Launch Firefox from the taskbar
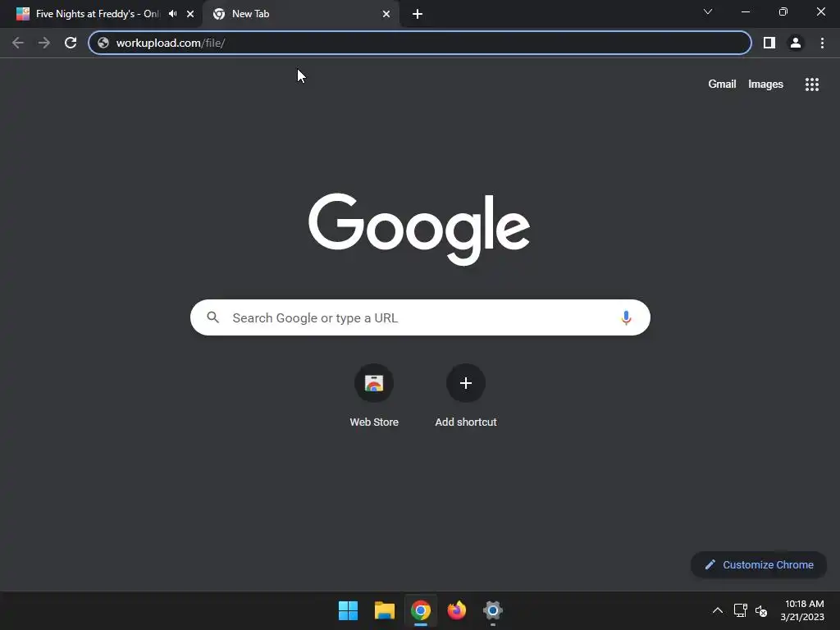 pos(456,610)
